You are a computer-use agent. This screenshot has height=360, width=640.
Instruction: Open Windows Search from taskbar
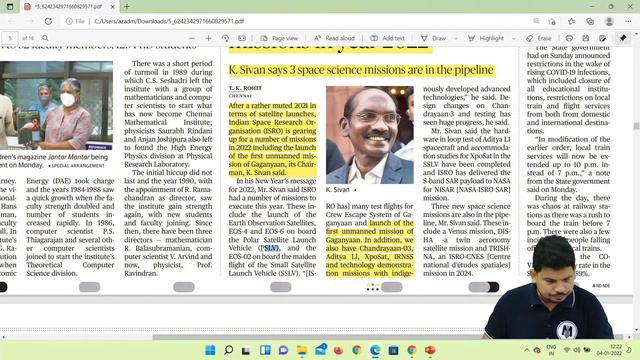coord(229,350)
